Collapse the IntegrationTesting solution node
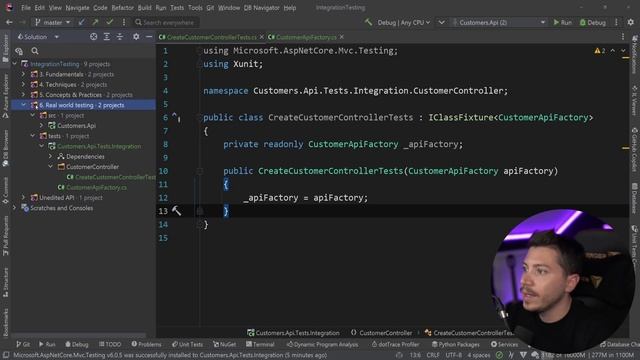Screen dimensions: 640x360 (x=15, y=64)
